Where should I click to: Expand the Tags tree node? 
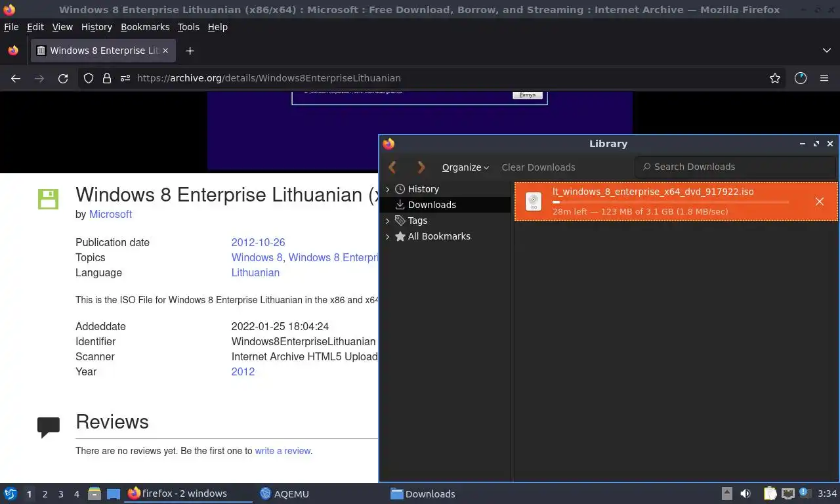click(387, 220)
